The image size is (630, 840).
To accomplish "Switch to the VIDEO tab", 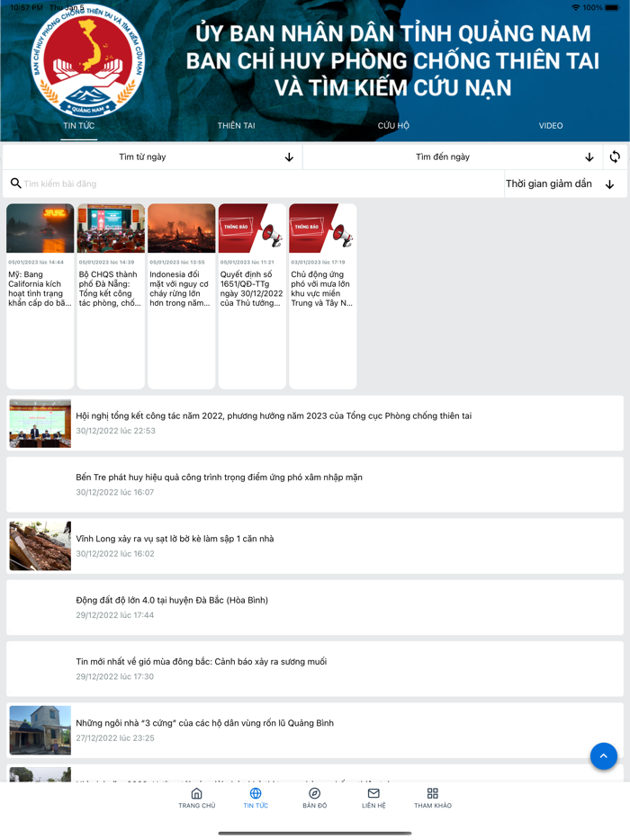I will click(551, 126).
